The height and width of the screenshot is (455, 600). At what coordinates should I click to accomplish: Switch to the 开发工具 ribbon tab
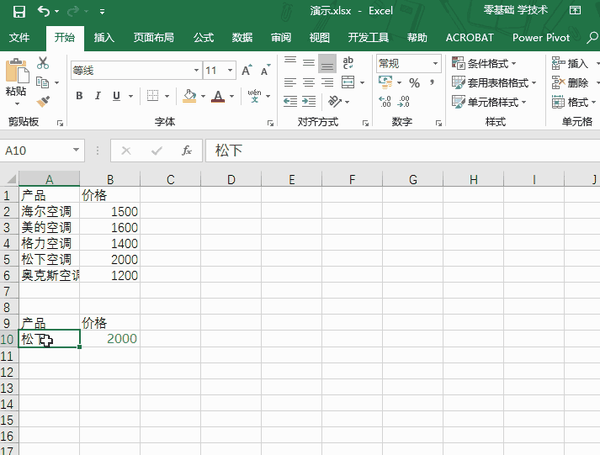[368, 38]
